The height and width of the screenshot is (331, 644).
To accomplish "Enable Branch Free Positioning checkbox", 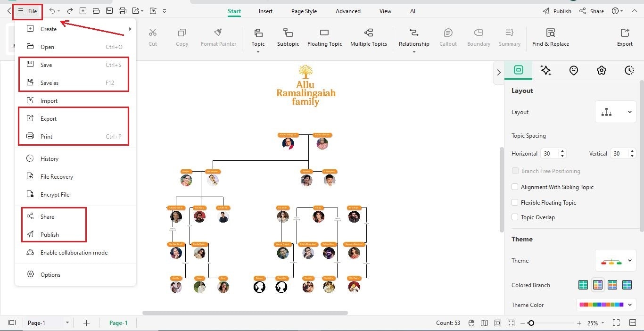I will click(x=515, y=171).
